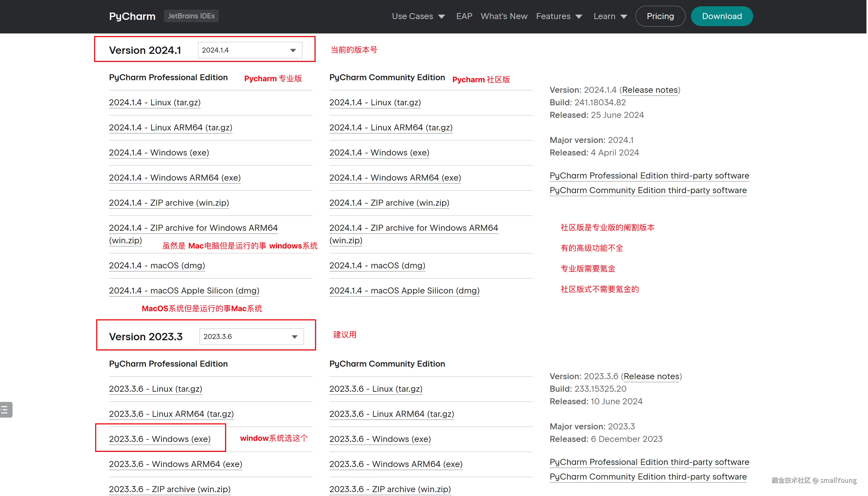The height and width of the screenshot is (496, 868).
Task: Download Community 2024.1.4 Windows (exe)
Action: (379, 153)
